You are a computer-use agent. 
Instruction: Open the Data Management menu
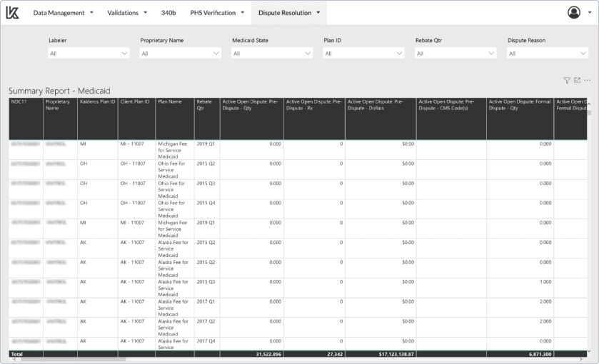coord(63,13)
